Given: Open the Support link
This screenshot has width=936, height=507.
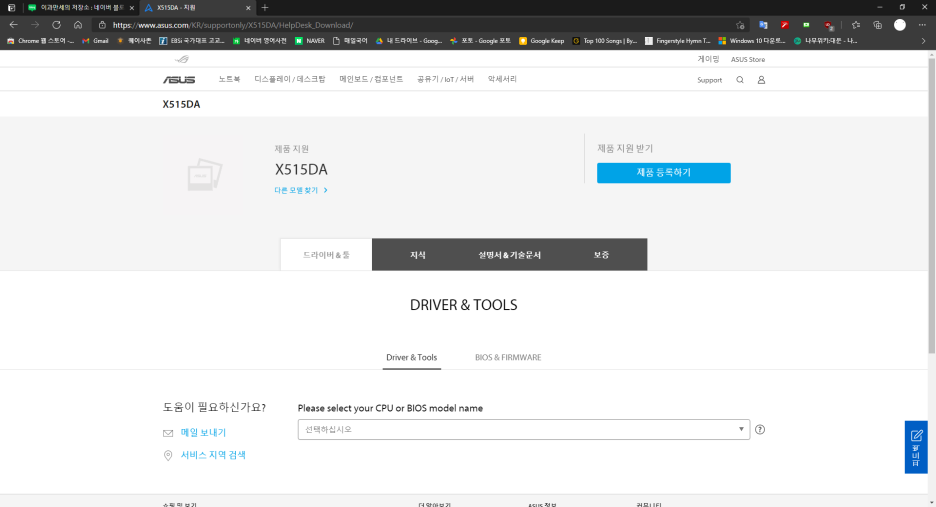Looking at the screenshot, I should [709, 80].
